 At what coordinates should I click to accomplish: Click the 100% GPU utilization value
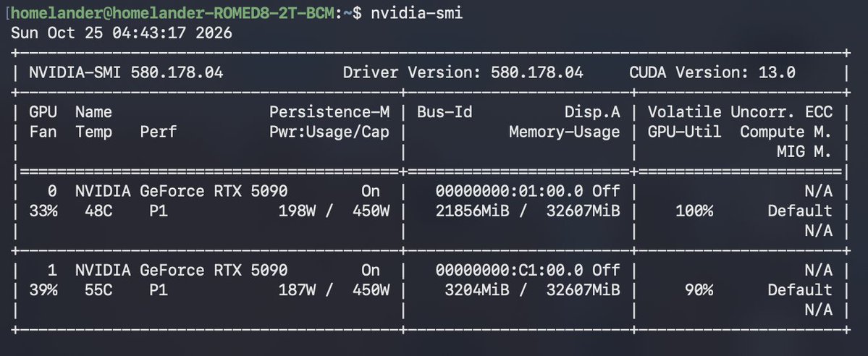click(x=694, y=211)
